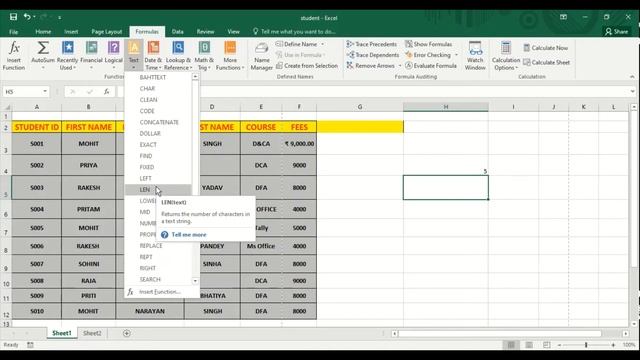
Task: Switch to the Page Layout tab
Action: click(107, 31)
